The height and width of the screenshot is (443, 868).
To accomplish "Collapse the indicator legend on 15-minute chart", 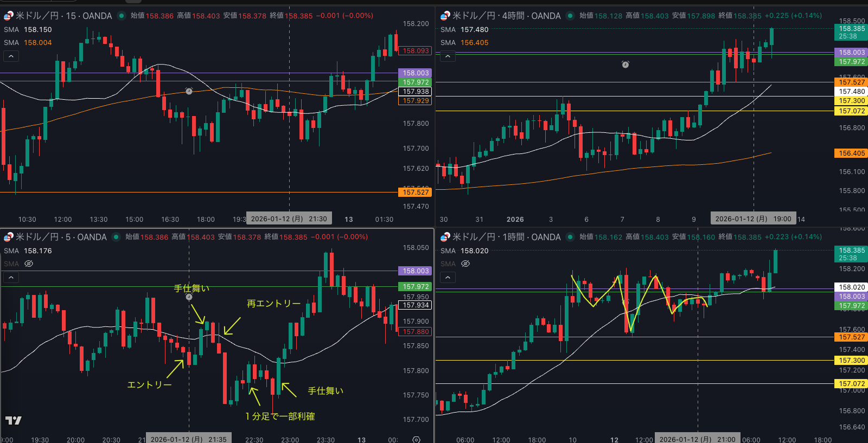I will click(11, 56).
